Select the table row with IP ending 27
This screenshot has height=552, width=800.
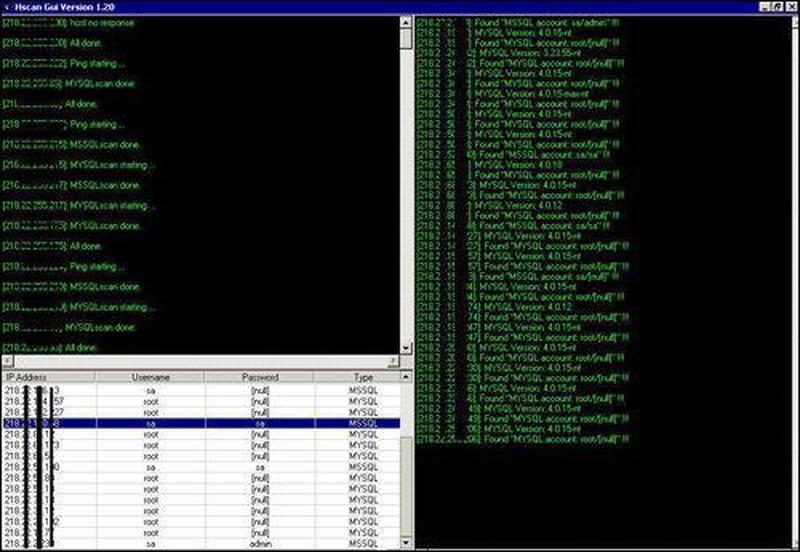[201, 412]
